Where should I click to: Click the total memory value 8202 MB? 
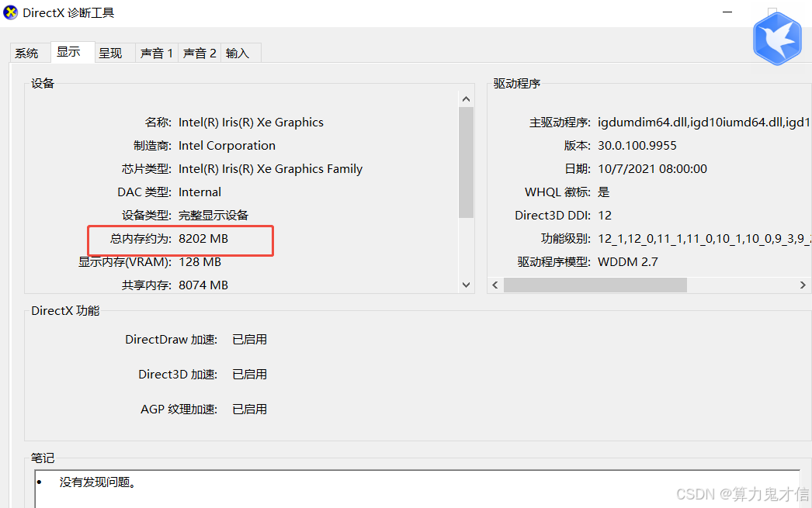(203, 239)
